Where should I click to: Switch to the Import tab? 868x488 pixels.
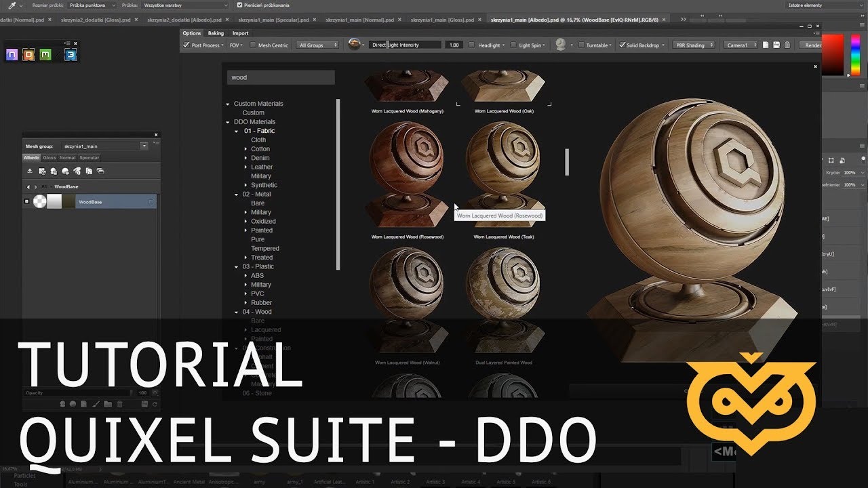tap(240, 33)
